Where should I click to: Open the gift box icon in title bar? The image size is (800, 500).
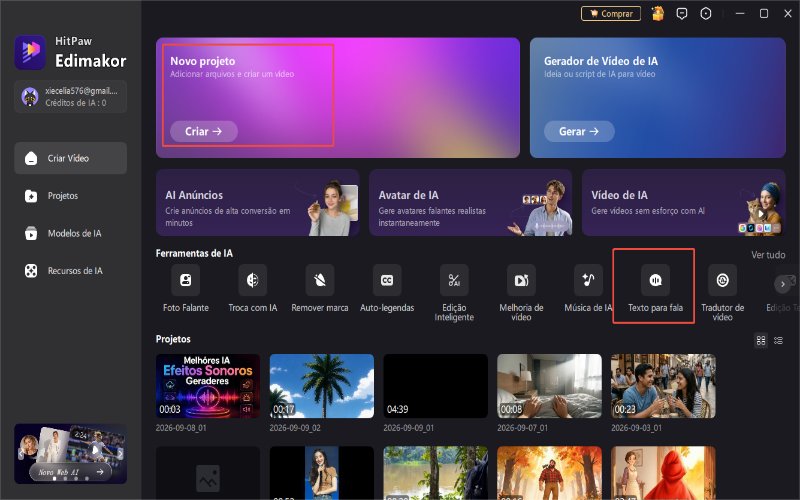(x=658, y=14)
